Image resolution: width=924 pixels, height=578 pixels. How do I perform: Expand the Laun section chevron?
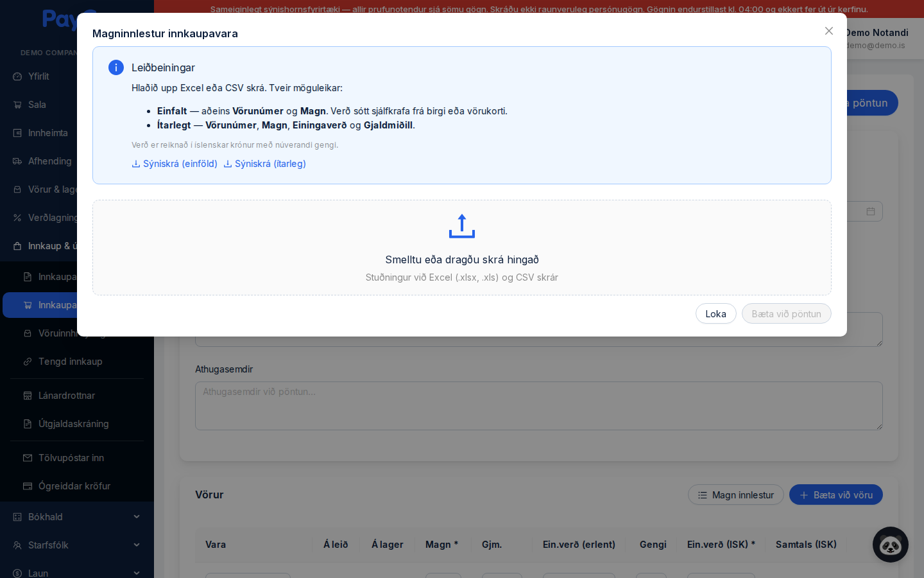coord(137,573)
